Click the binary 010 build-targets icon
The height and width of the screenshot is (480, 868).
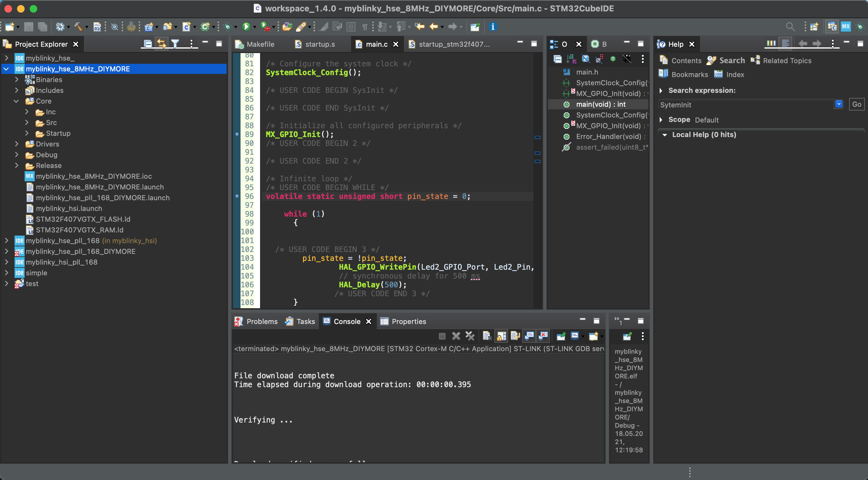[x=98, y=27]
